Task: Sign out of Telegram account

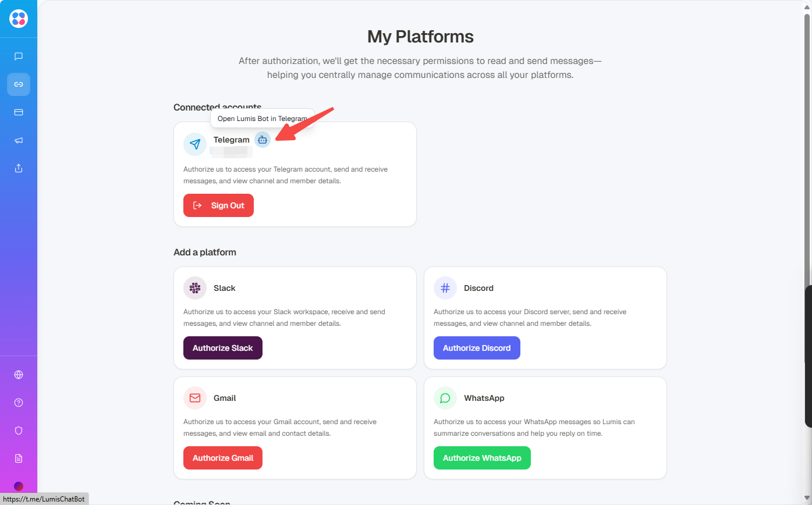Action: (218, 205)
